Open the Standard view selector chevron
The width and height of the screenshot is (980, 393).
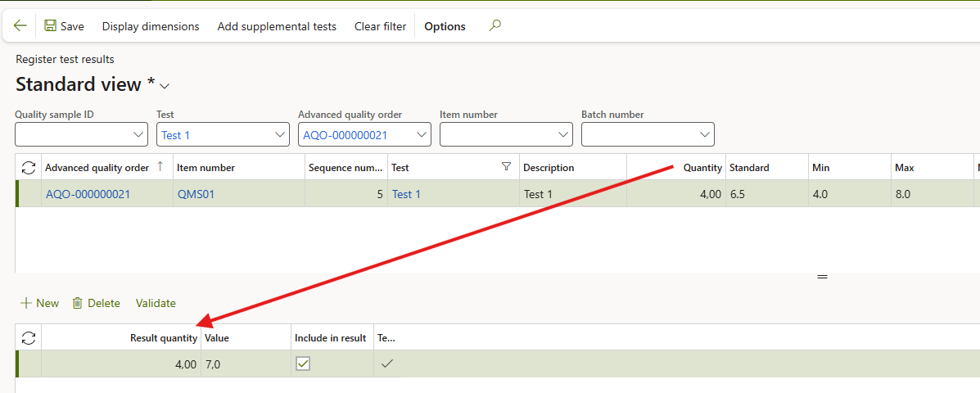point(165,86)
